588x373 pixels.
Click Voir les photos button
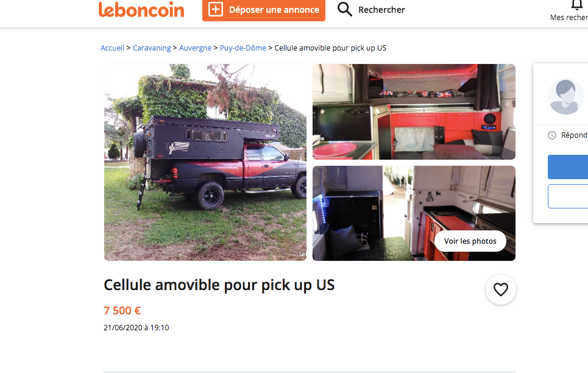pos(470,241)
